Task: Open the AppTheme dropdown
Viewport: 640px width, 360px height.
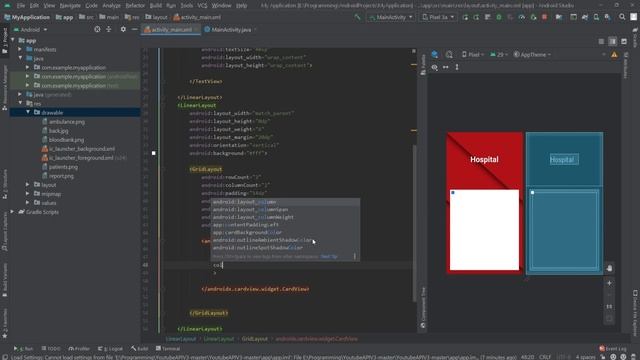Action: [532, 55]
